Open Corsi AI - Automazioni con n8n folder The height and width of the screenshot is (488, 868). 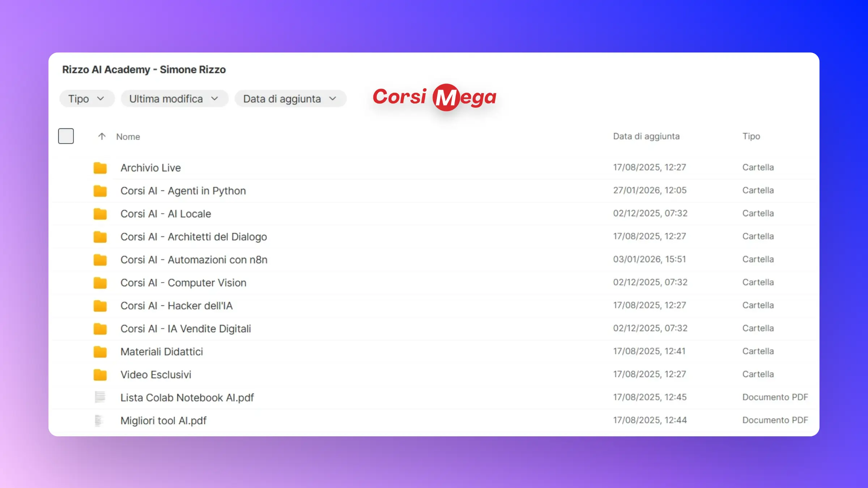[194, 260]
